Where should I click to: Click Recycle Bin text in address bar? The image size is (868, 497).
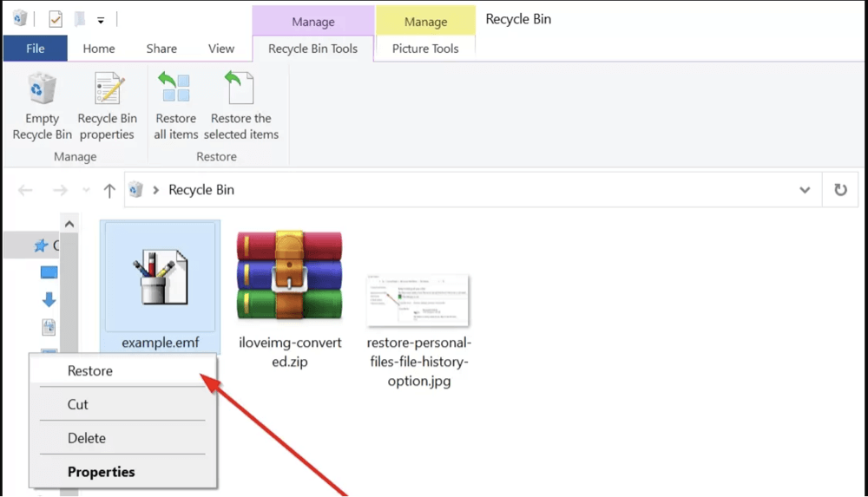tap(201, 190)
